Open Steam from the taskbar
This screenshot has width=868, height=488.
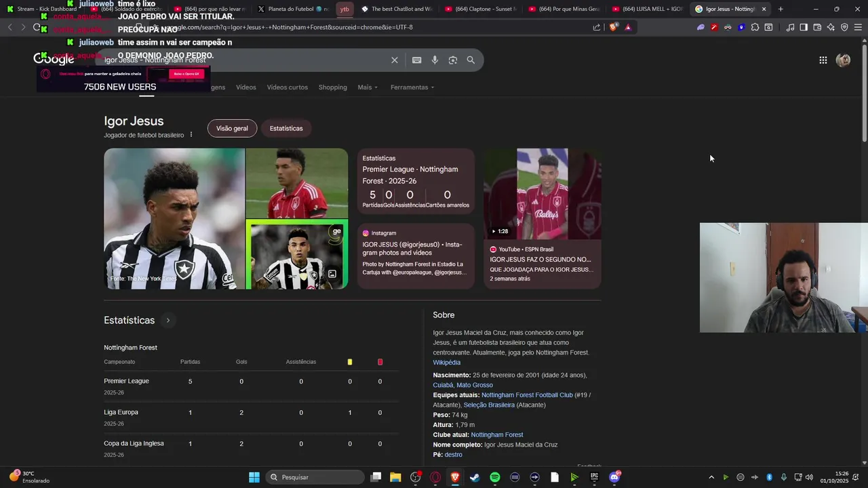475,477
